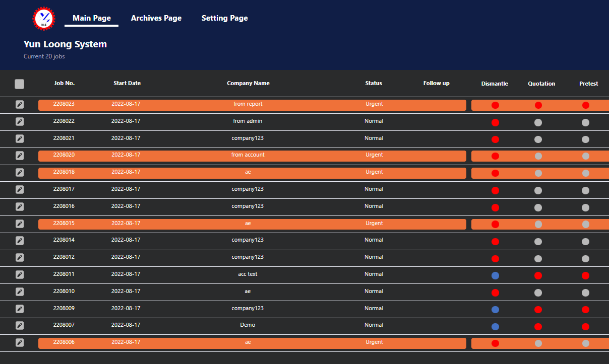Open editor for job 2208011
Screen dimensions: 609x364
[x=19, y=274]
